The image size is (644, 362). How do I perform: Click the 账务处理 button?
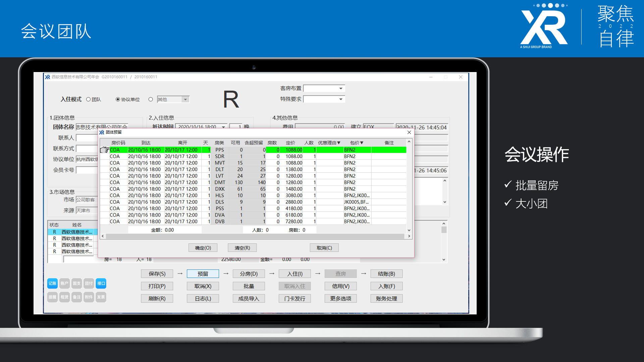pyautogui.click(x=386, y=299)
